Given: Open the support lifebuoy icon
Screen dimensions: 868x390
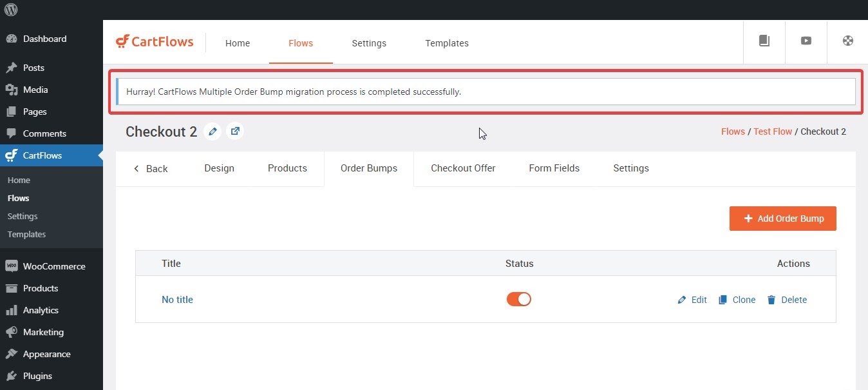Looking at the screenshot, I should click(x=848, y=41).
